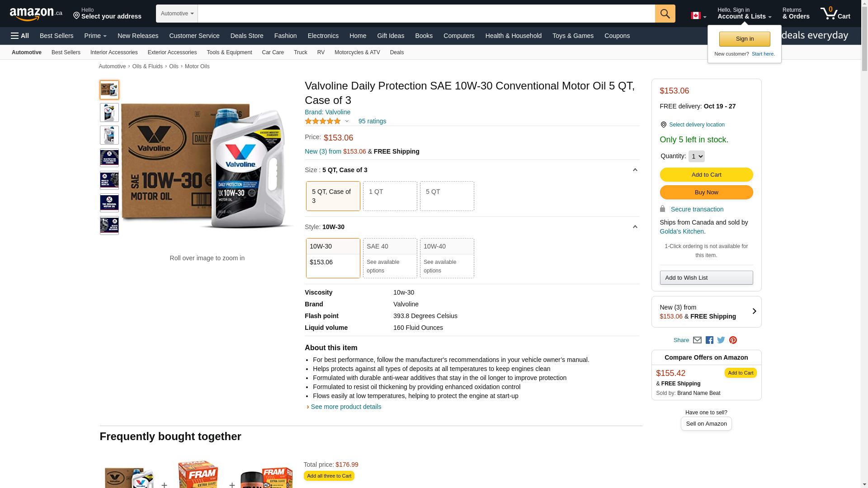This screenshot has height=488, width=868.
Task: Share product on Facebook icon
Action: (709, 340)
